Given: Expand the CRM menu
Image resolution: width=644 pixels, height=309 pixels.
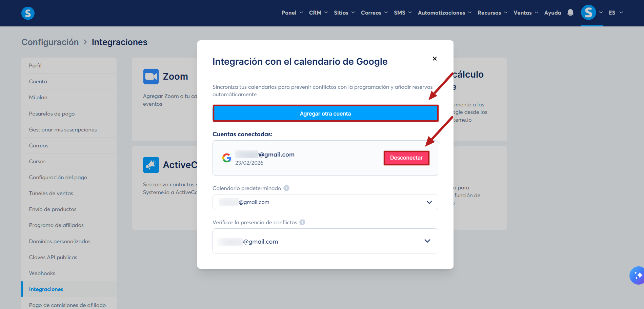Looking at the screenshot, I should (318, 13).
